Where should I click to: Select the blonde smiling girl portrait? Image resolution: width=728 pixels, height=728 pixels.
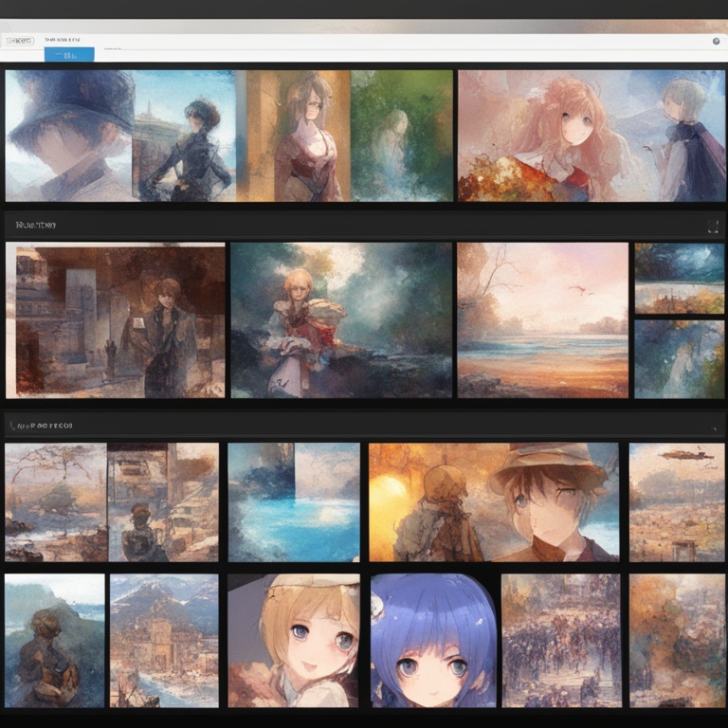pos(293,641)
